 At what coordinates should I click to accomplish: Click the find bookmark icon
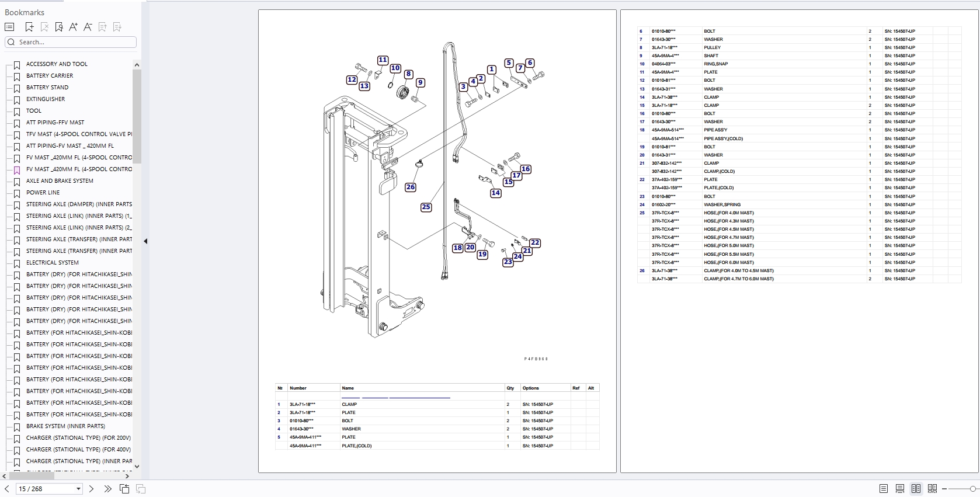58,27
